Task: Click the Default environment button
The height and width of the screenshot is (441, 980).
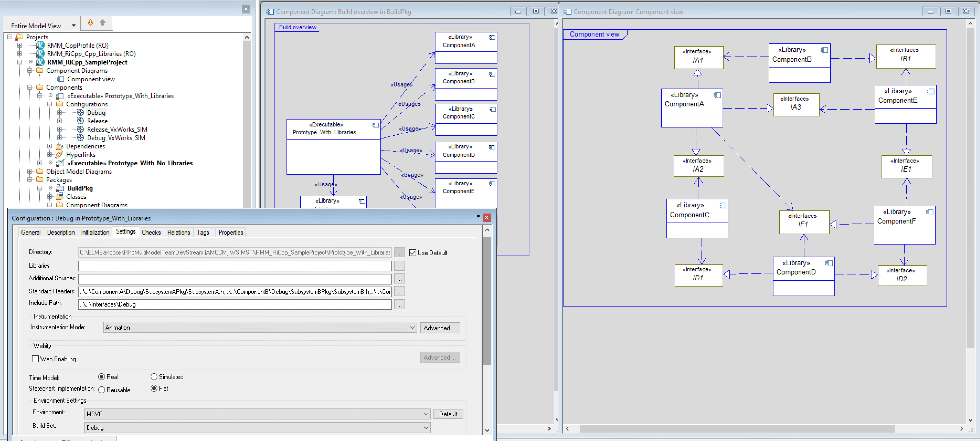Action: tap(448, 414)
